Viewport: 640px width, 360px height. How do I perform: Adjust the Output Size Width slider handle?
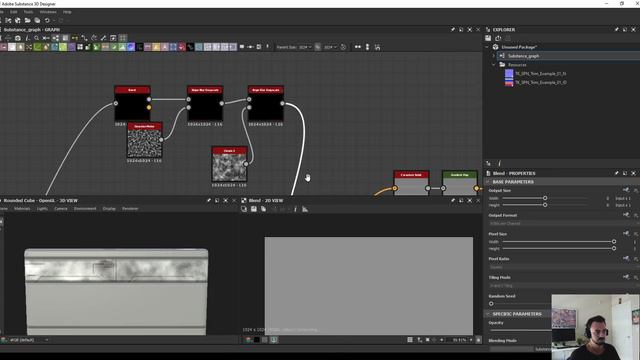click(x=545, y=198)
